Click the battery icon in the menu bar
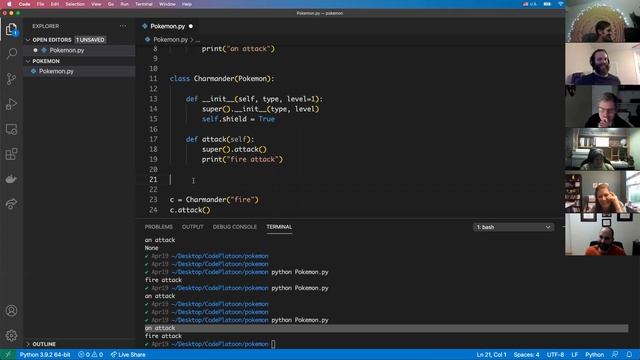 [x=547, y=4]
